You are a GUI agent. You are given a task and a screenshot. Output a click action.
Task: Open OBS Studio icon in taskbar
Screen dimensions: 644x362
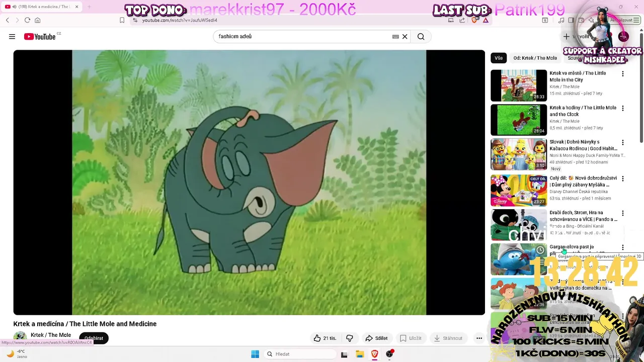click(x=389, y=354)
